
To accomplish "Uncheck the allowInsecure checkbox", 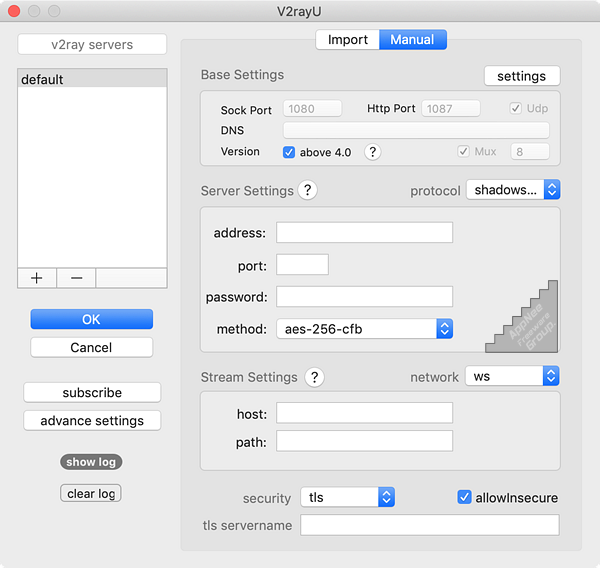I will coord(464,497).
